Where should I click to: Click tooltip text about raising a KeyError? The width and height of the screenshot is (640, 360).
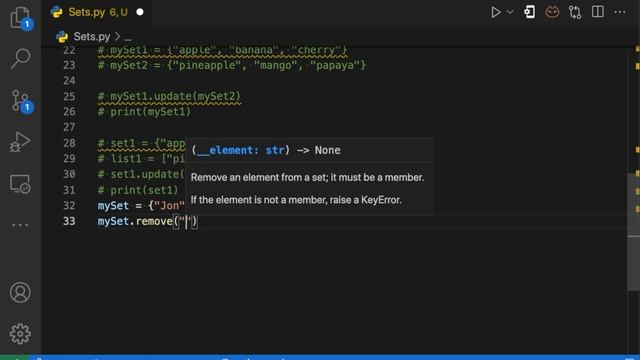[296, 200]
